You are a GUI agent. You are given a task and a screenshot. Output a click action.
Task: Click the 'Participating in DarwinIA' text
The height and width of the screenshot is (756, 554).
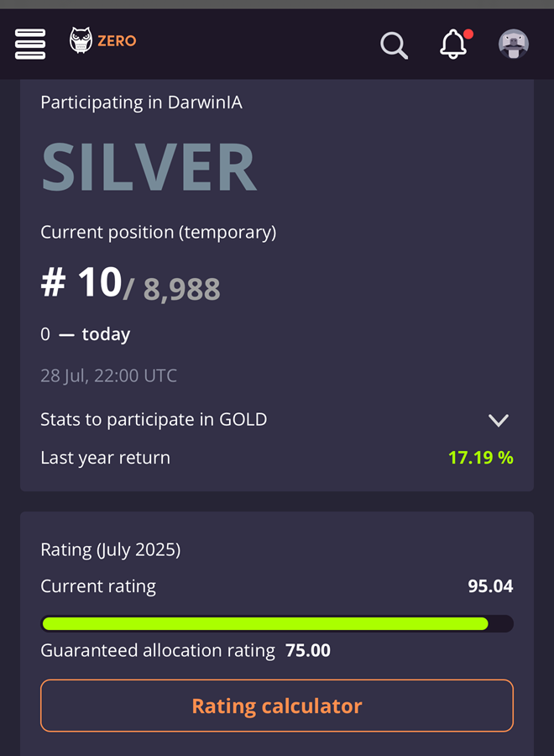click(x=141, y=102)
